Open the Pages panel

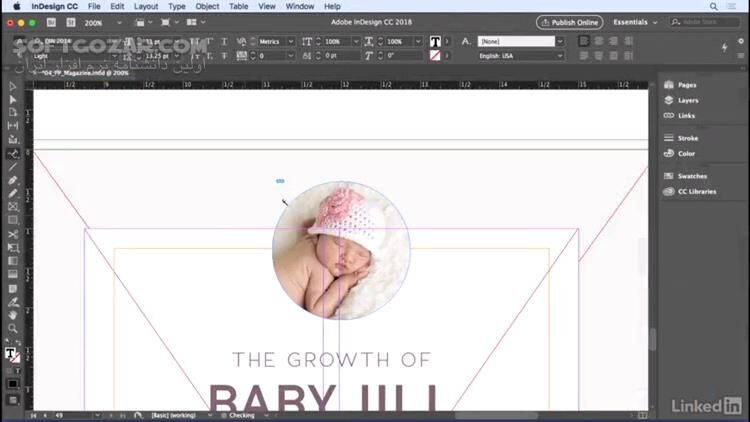(687, 85)
